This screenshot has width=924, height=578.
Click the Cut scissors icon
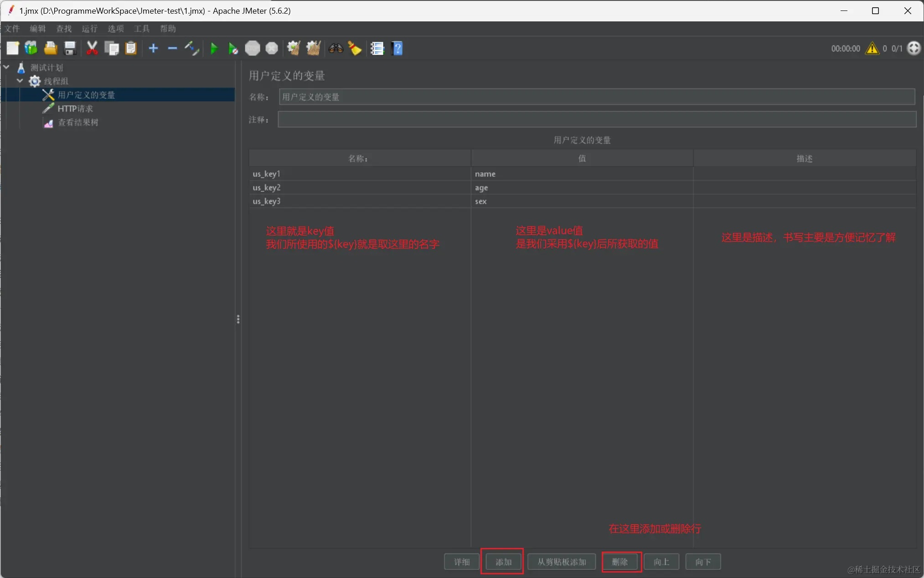[x=92, y=48]
